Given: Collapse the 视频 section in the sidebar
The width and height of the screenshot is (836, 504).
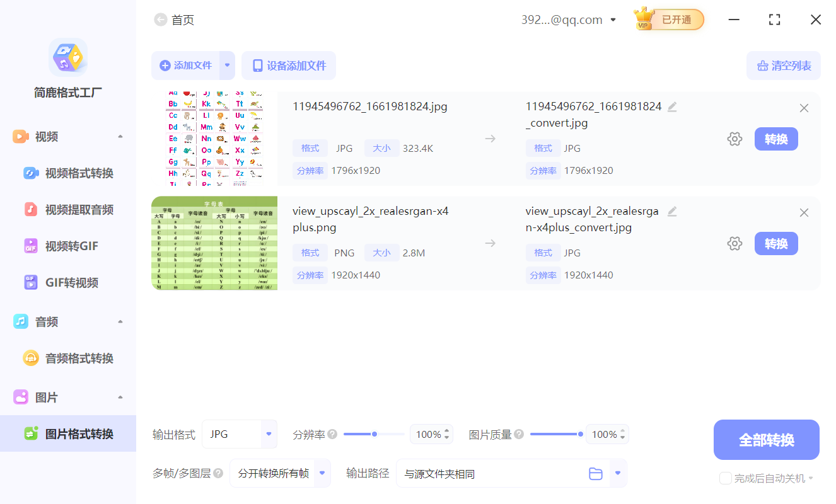Looking at the screenshot, I should tap(119, 136).
